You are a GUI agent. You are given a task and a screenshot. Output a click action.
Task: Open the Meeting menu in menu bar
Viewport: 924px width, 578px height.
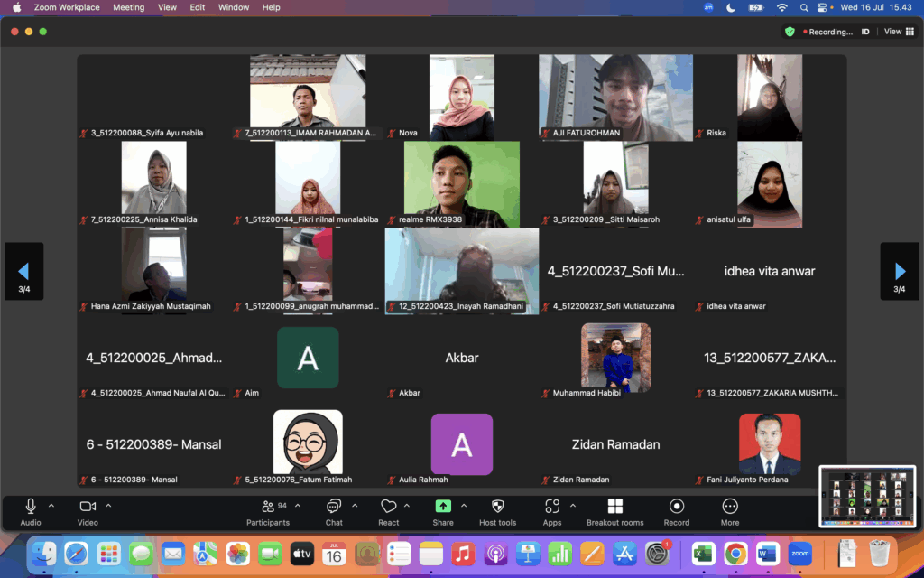pos(128,7)
